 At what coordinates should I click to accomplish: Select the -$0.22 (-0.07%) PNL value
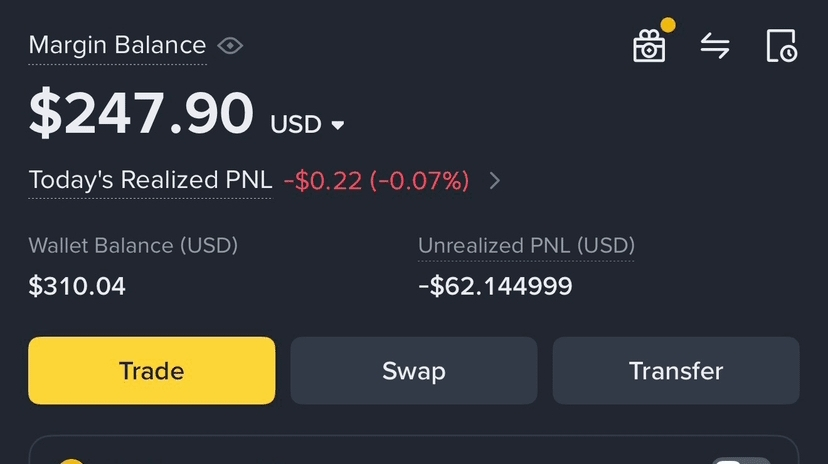(376, 181)
